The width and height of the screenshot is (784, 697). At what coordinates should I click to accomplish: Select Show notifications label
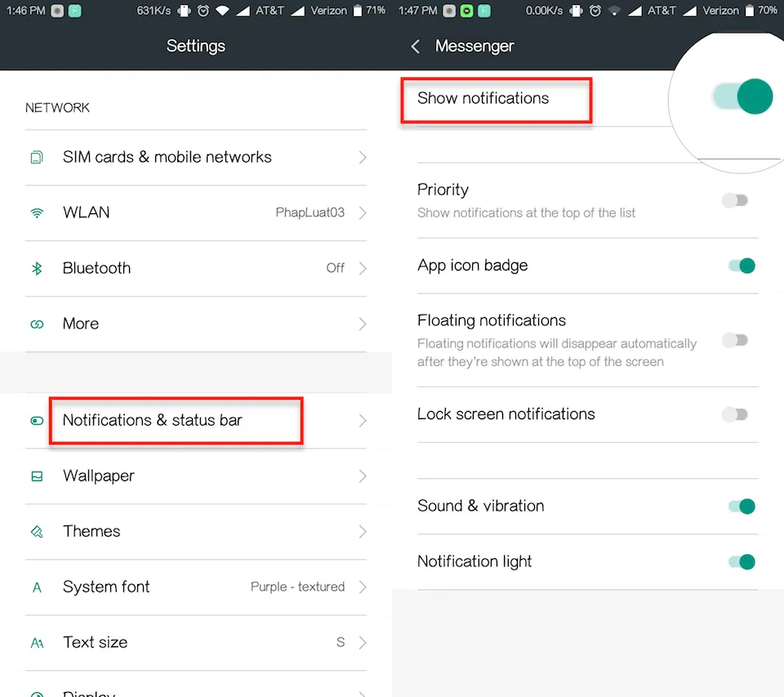click(x=483, y=99)
